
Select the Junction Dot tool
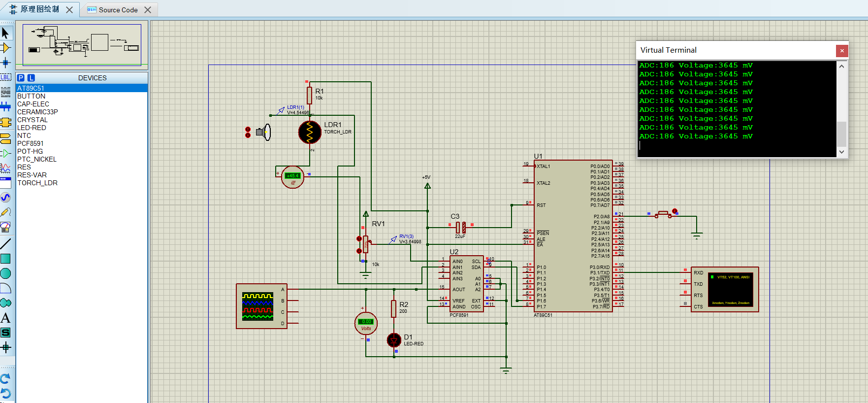coord(5,63)
